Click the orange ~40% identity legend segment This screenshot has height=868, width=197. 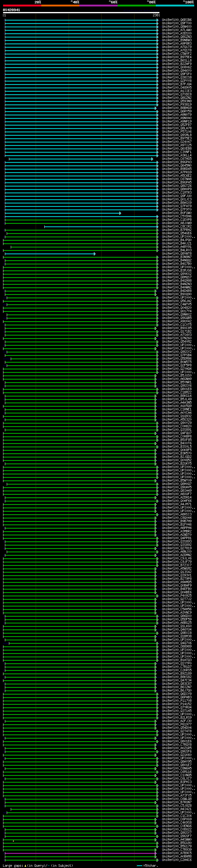60,6
